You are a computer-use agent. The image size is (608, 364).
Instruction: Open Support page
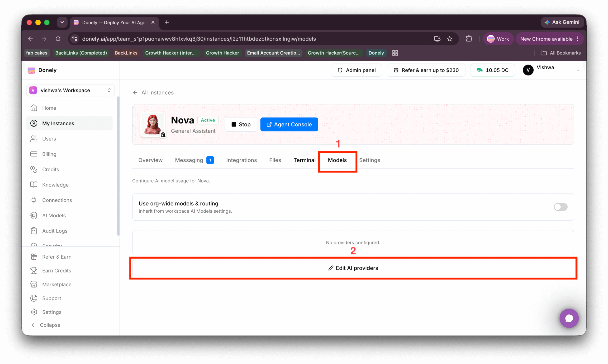click(x=69, y=298)
